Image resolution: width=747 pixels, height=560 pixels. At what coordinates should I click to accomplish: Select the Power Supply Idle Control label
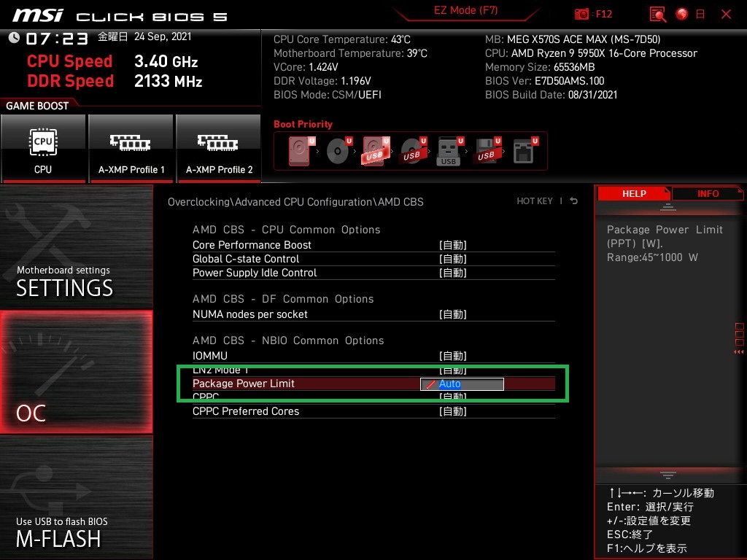(x=255, y=273)
